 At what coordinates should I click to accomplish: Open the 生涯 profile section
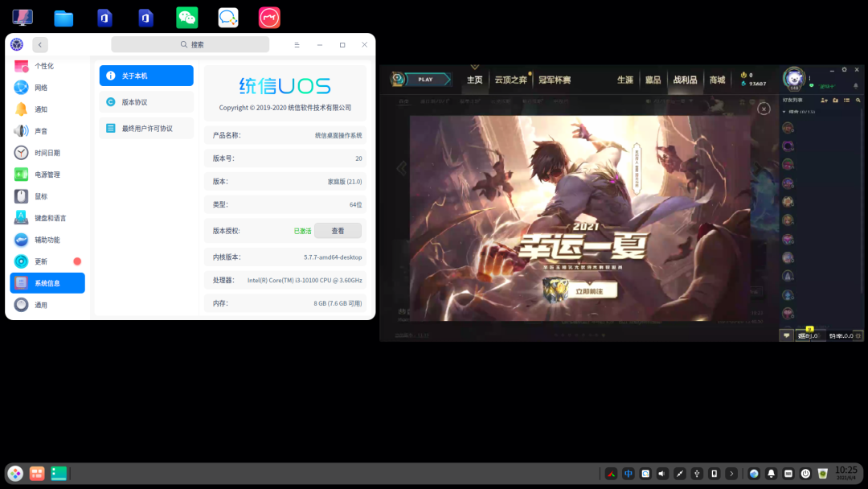[625, 80]
